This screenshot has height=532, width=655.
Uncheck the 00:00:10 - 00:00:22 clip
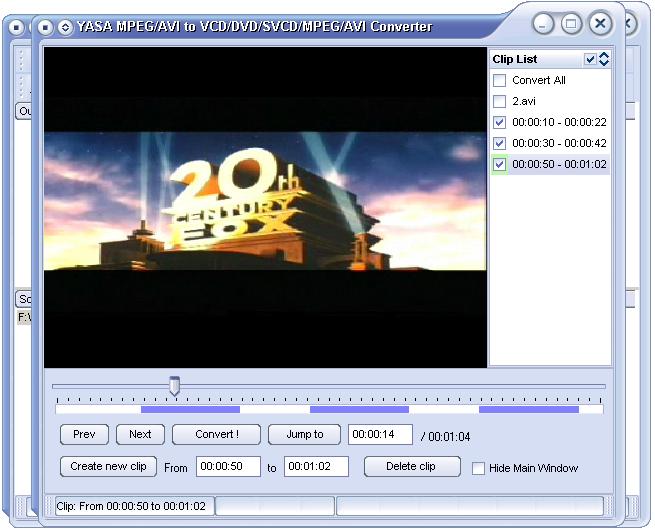coord(500,122)
